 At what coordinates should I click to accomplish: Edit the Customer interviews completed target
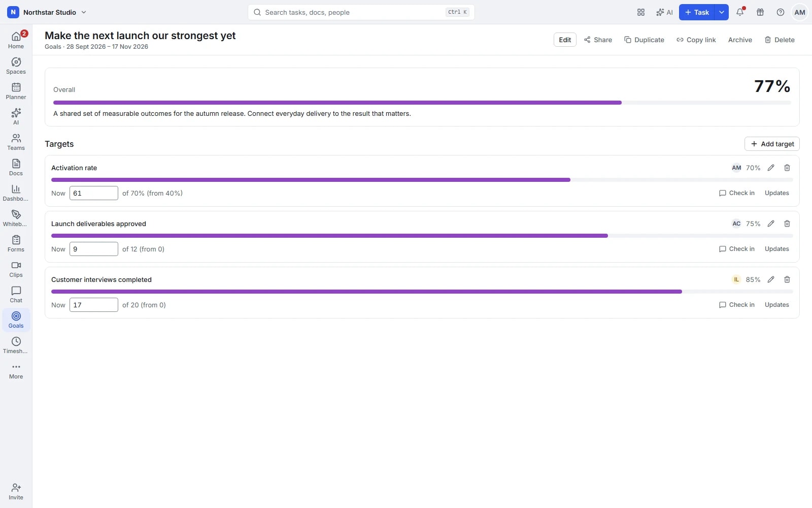(771, 279)
